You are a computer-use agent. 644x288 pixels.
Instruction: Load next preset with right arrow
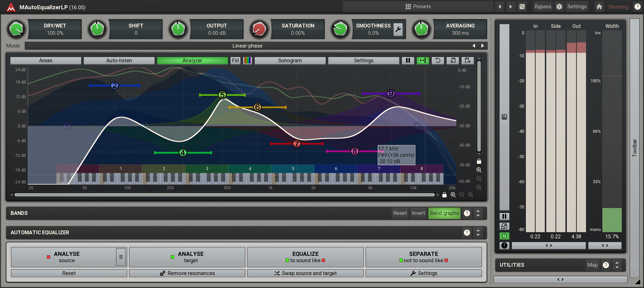pyautogui.click(x=511, y=7)
